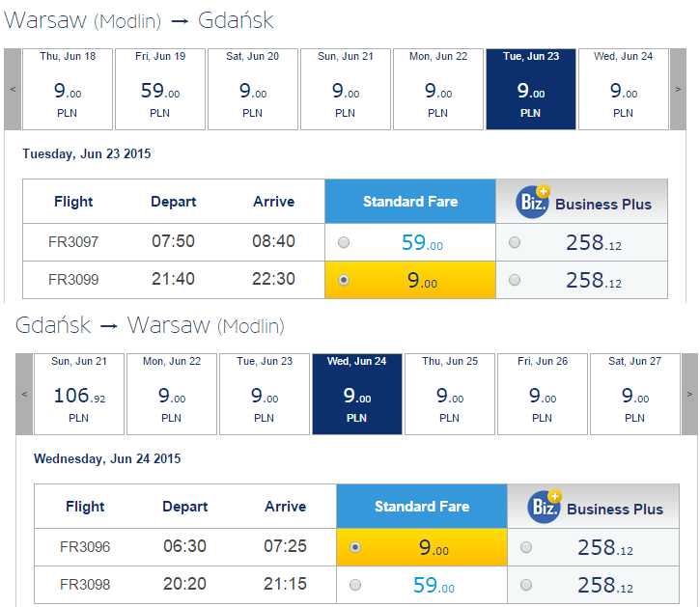The width and height of the screenshot is (700, 607).
Task: Choose Business Plus fare for flight FR3099
Action: [x=515, y=280]
